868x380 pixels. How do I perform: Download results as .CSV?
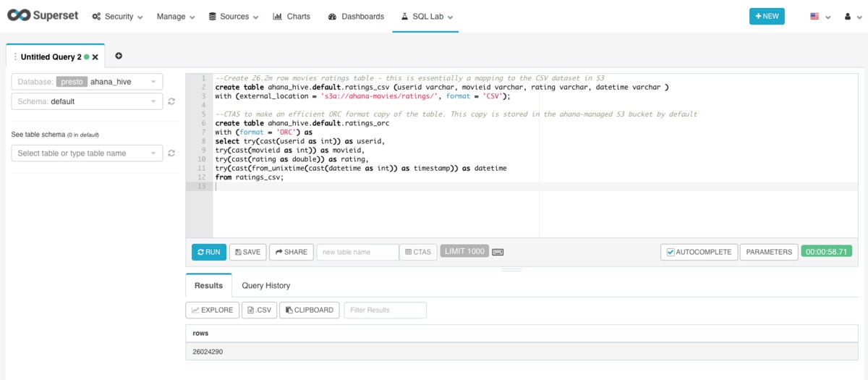coord(259,310)
